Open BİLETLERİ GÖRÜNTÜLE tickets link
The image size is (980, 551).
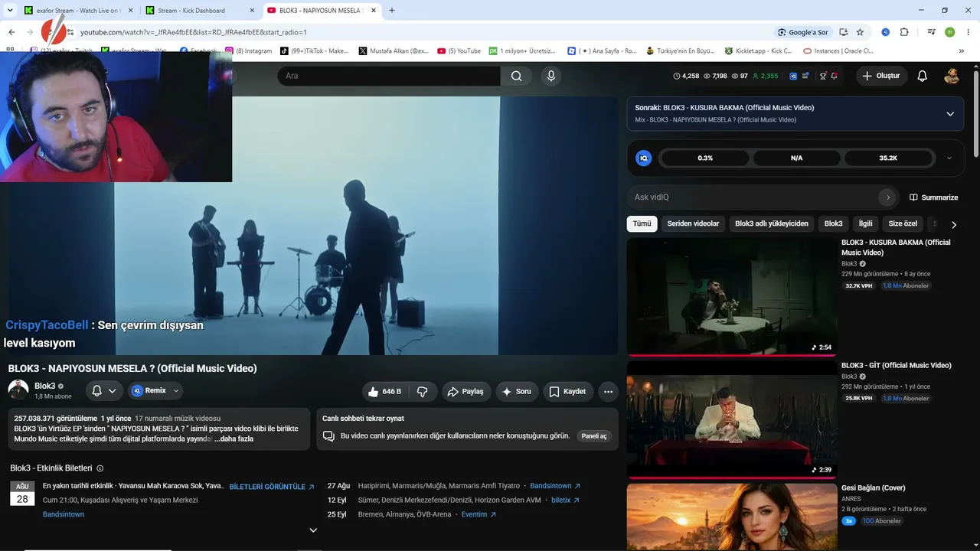tap(272, 487)
